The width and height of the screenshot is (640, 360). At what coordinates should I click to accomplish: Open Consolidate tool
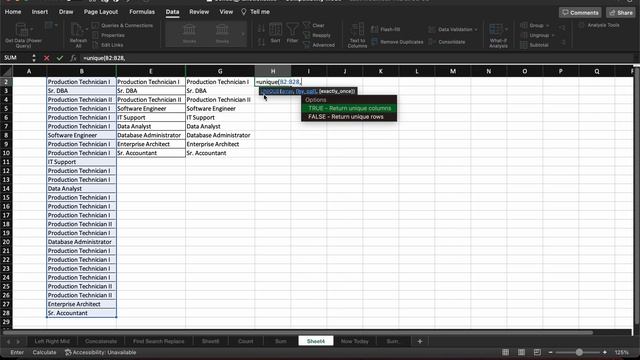tap(447, 42)
